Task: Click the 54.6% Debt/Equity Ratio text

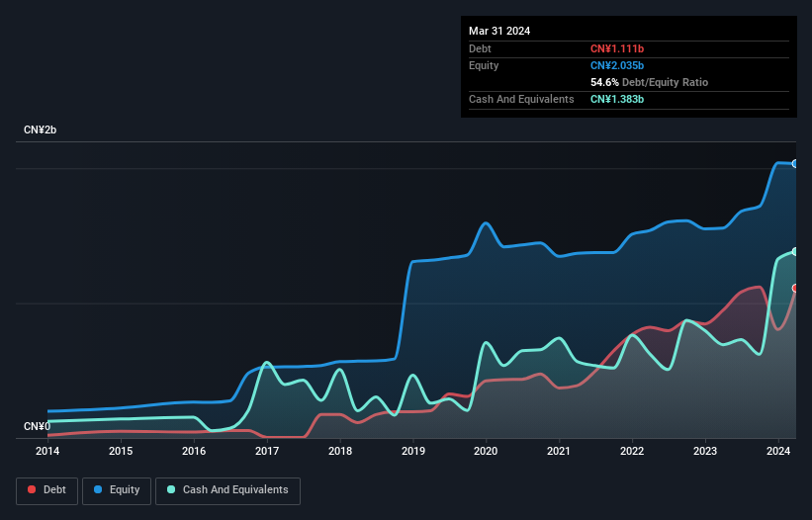Action: click(649, 82)
